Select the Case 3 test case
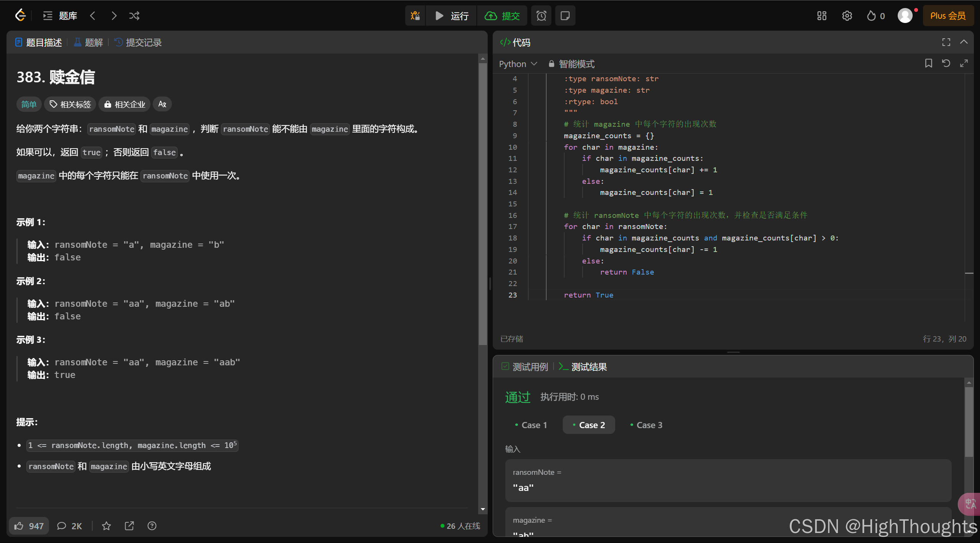This screenshot has width=980, height=543. (x=646, y=425)
